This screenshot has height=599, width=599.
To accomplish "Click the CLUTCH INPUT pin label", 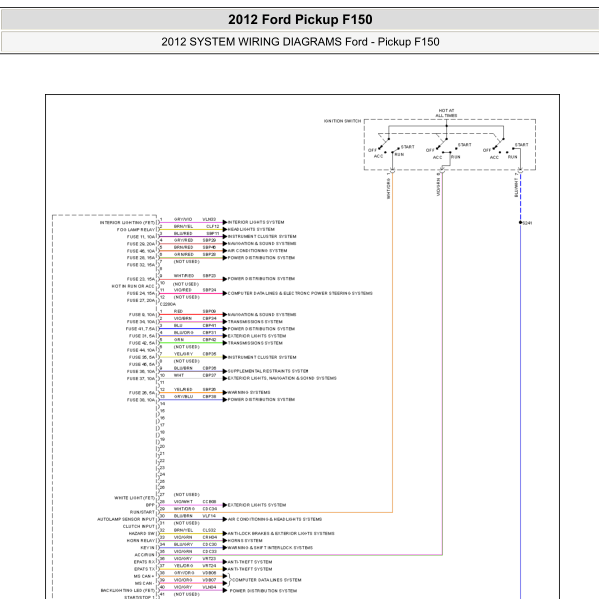I will [x=139, y=526].
